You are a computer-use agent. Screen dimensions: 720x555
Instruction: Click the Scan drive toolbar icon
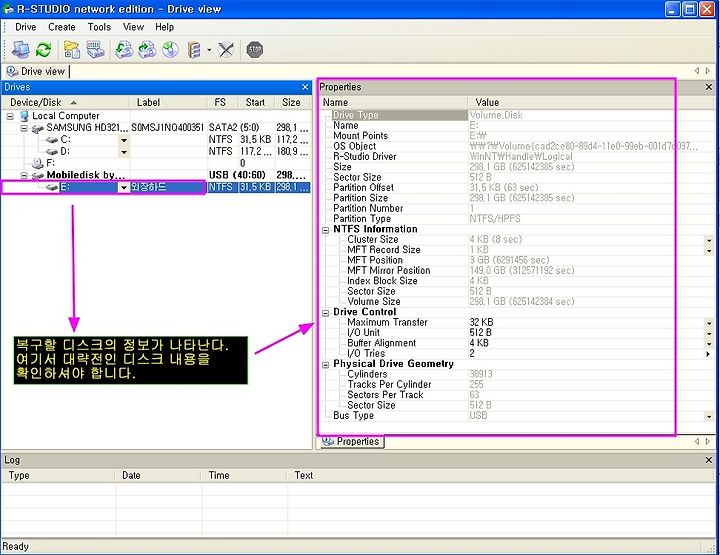click(96, 50)
